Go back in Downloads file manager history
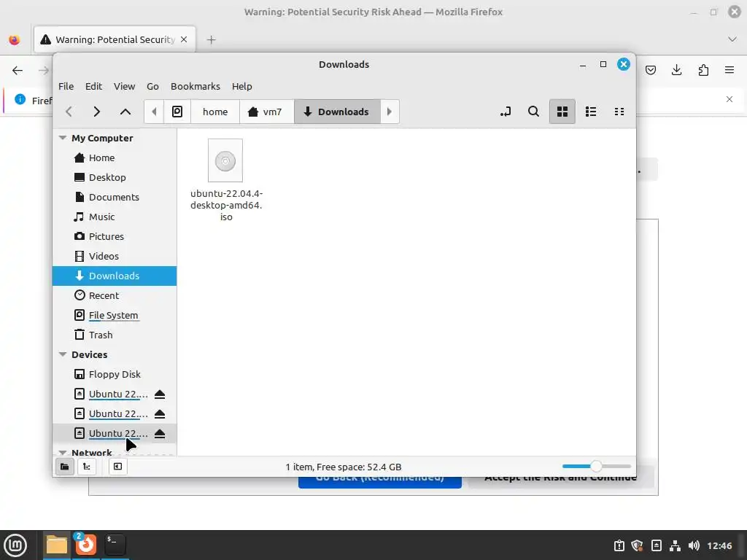This screenshot has width=747, height=560. (69, 112)
